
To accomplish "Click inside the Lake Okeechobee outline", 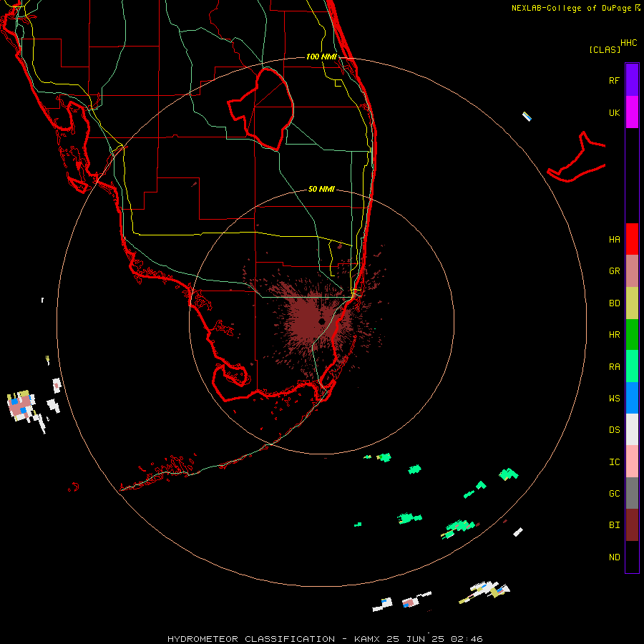I will [268, 107].
